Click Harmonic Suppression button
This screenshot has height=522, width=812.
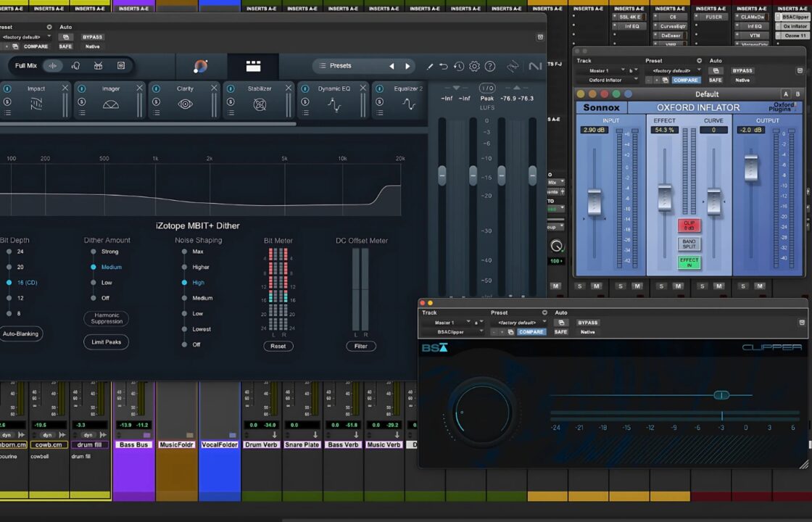pos(106,318)
